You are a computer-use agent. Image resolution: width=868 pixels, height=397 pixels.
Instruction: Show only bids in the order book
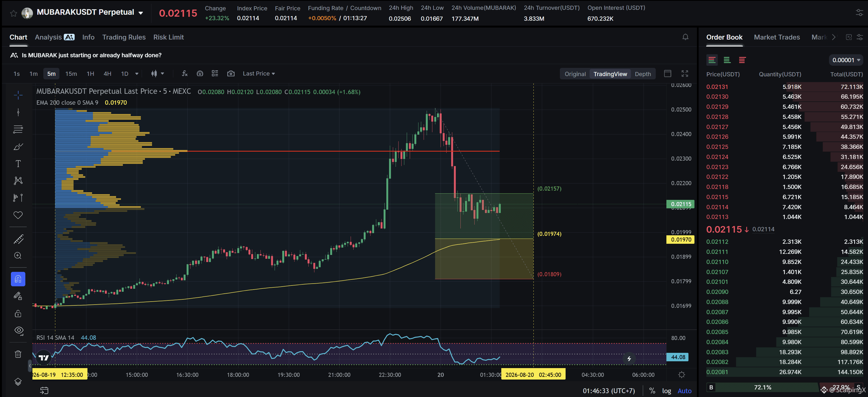[727, 60]
